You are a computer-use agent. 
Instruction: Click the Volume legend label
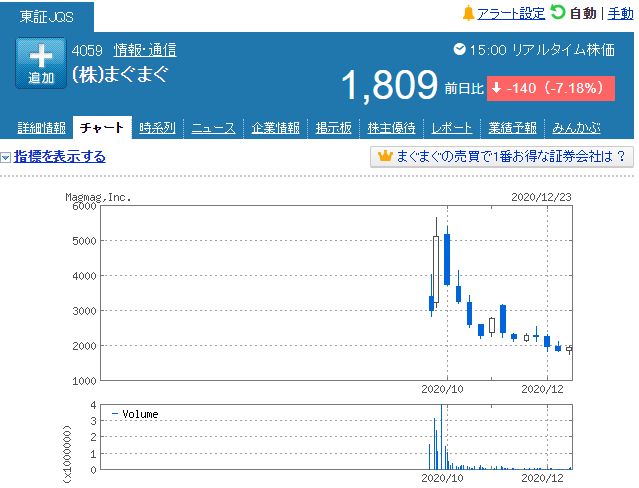coord(140,414)
